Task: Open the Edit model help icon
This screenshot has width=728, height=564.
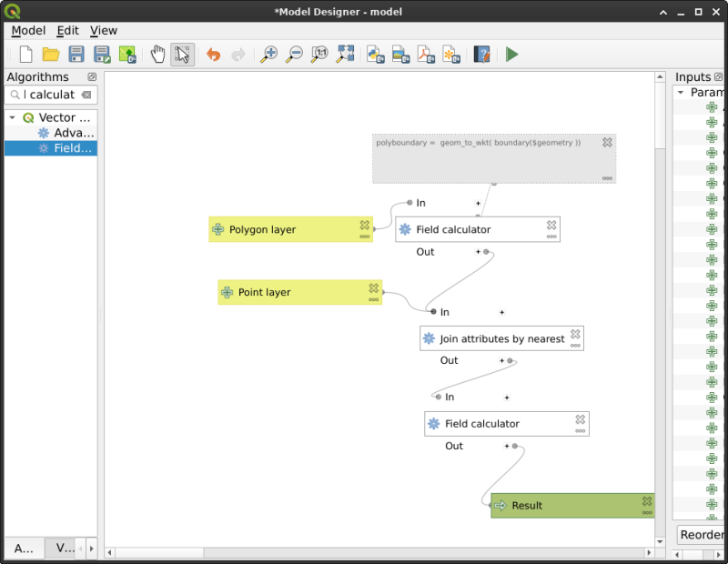Action: 482,55
